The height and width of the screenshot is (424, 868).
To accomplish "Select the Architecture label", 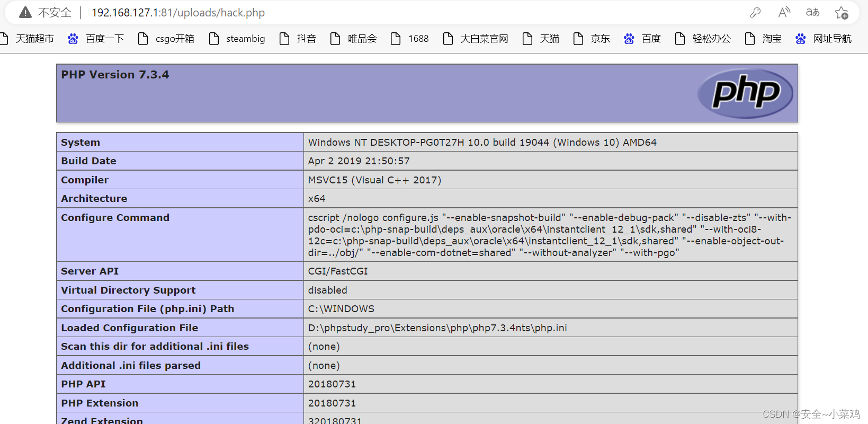I will tap(94, 199).
